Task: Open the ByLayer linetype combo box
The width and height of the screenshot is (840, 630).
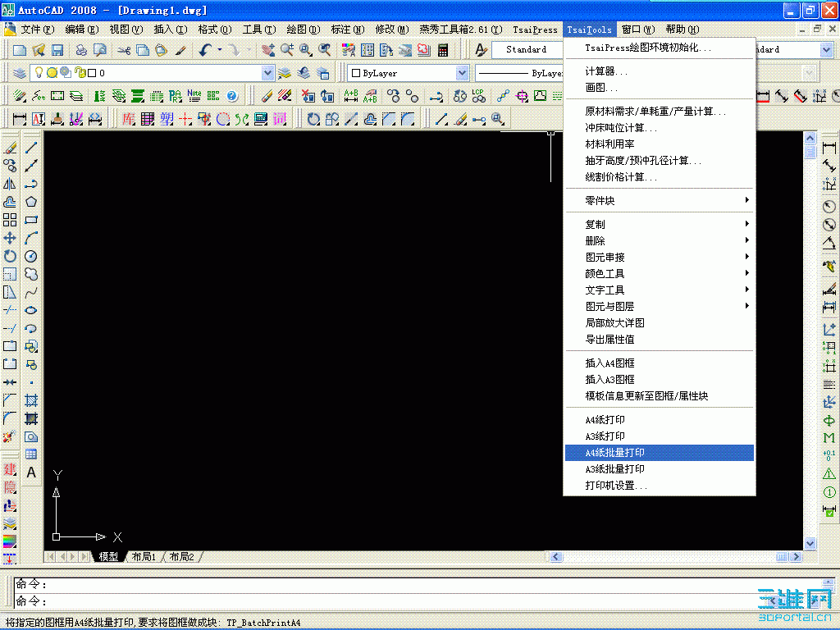Action: [518, 73]
